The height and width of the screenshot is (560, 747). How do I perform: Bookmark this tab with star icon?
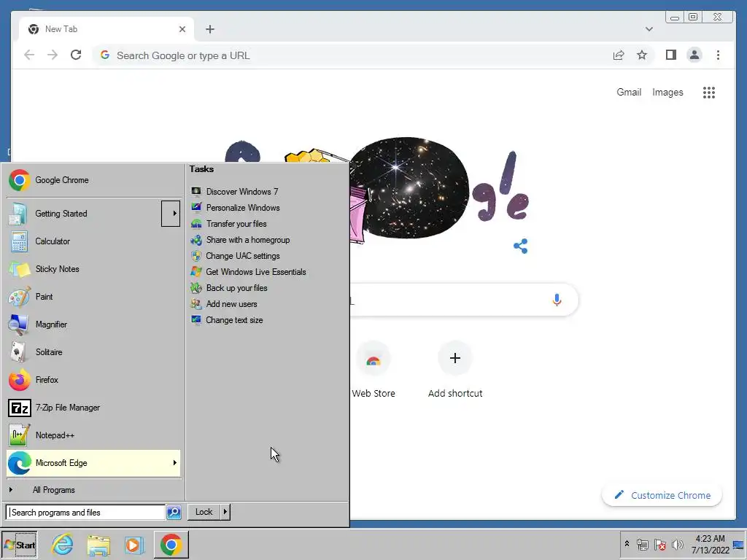coord(642,55)
